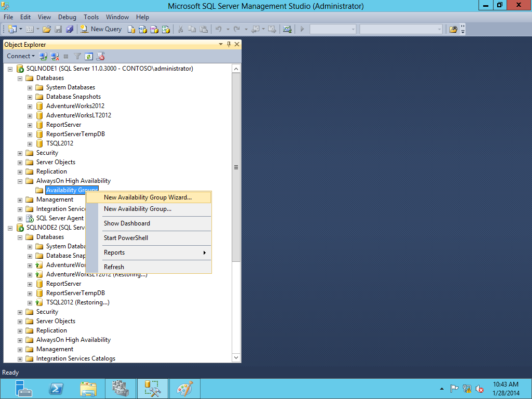Screen dimensions: 532x399
Task: Click the Analysis Services XMLA Query icon
Action: pyautogui.click(x=166, y=29)
